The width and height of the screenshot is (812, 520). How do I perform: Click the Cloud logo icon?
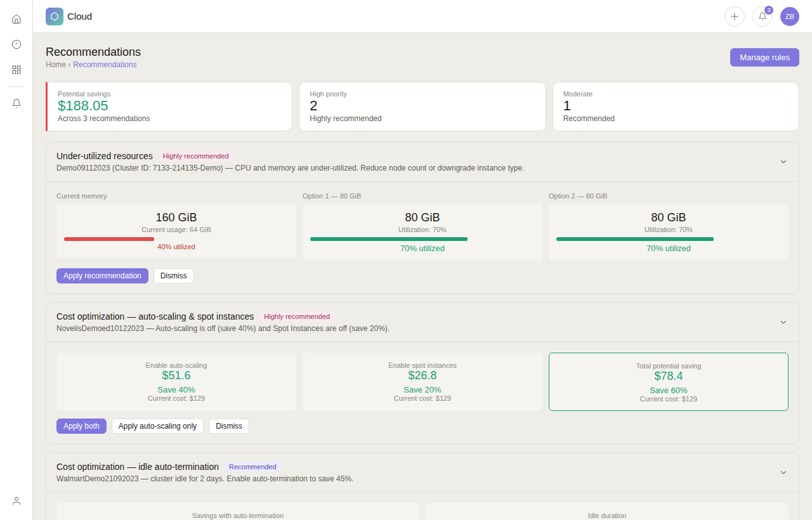(55, 16)
